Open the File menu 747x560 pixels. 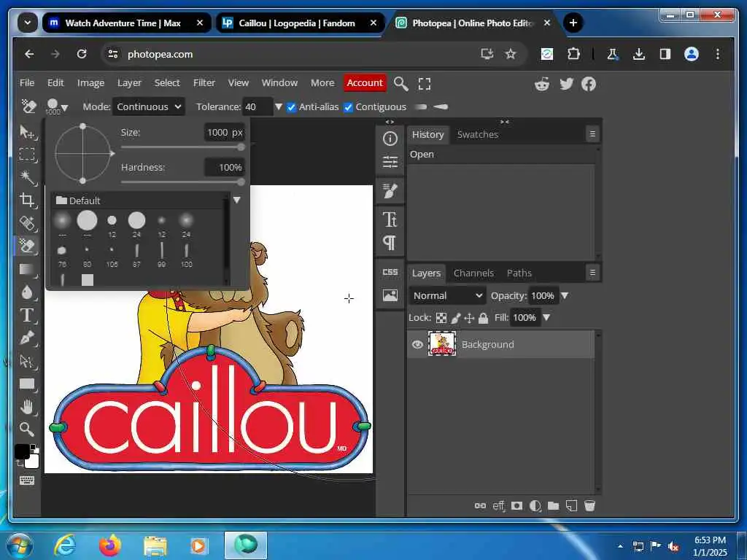pyautogui.click(x=27, y=83)
